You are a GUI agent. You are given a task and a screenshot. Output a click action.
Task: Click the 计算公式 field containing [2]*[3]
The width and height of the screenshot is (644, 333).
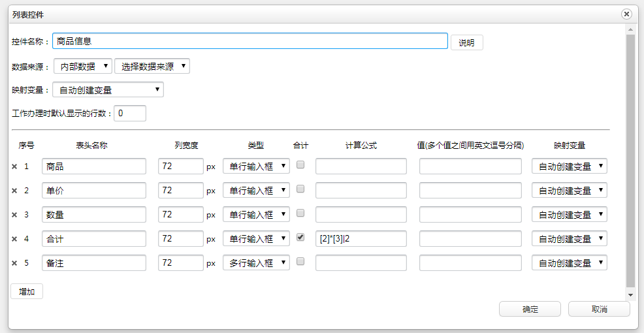[361, 238]
